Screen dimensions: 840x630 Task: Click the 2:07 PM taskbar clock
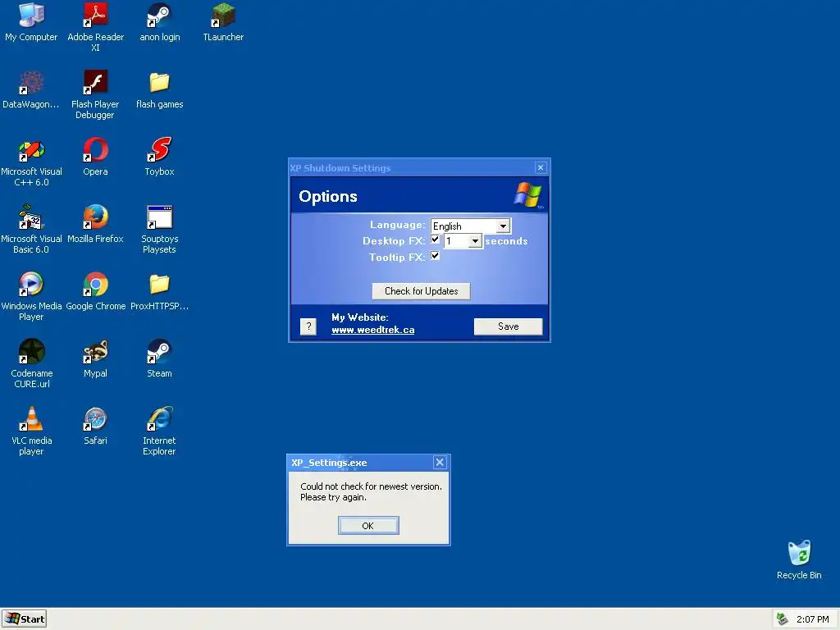click(x=812, y=619)
